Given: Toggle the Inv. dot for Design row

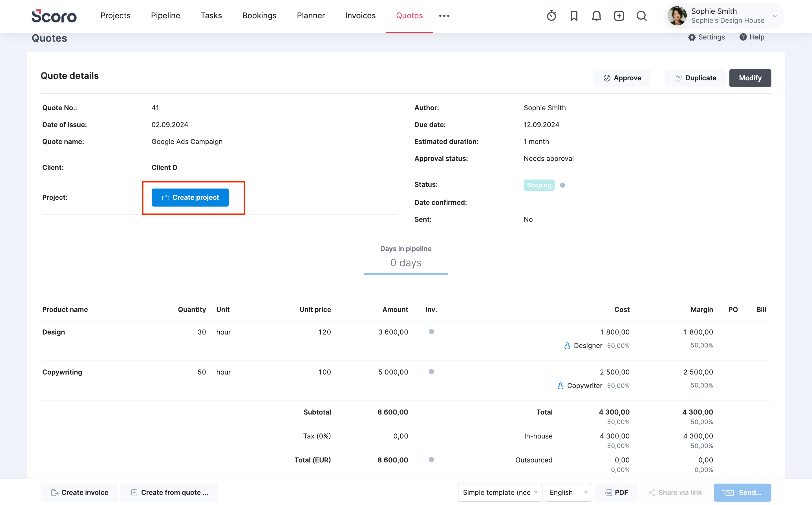Looking at the screenshot, I should point(431,332).
